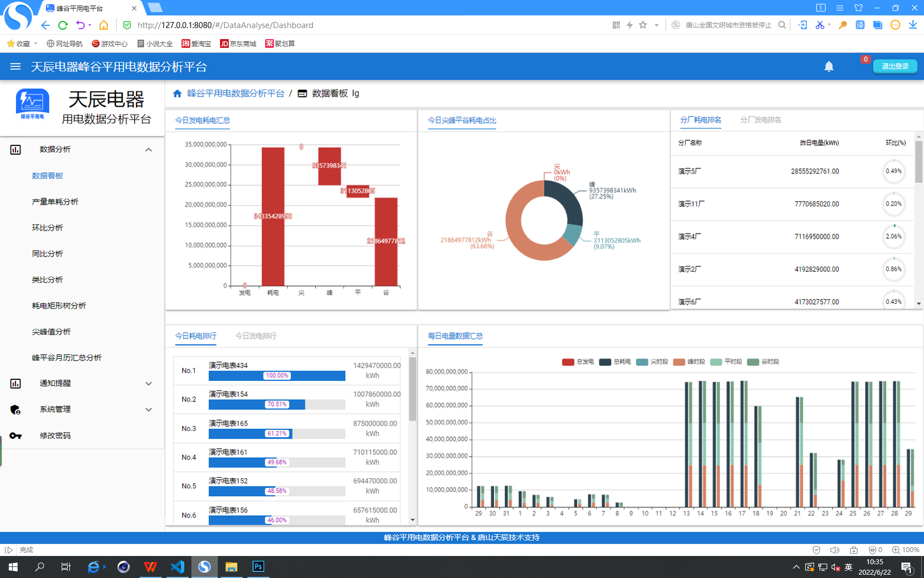
Task: Collapse the 数据分析 sidebar menu
Action: [148, 150]
